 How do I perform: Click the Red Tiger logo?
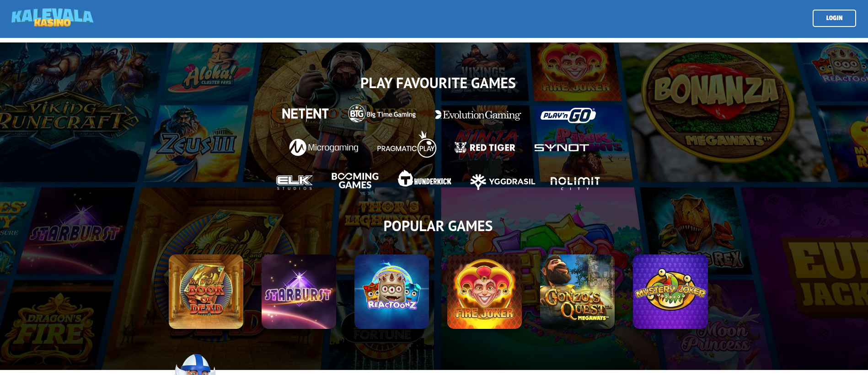pyautogui.click(x=485, y=148)
